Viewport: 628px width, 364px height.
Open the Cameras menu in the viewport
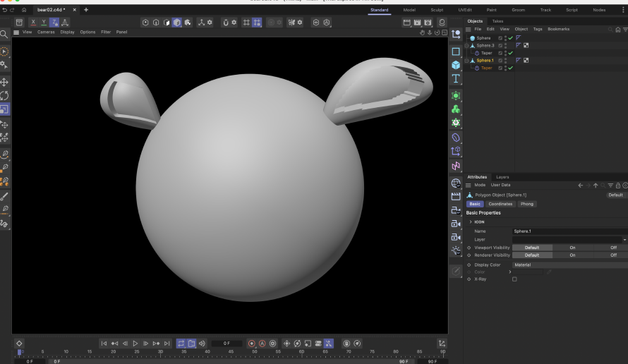point(46,32)
